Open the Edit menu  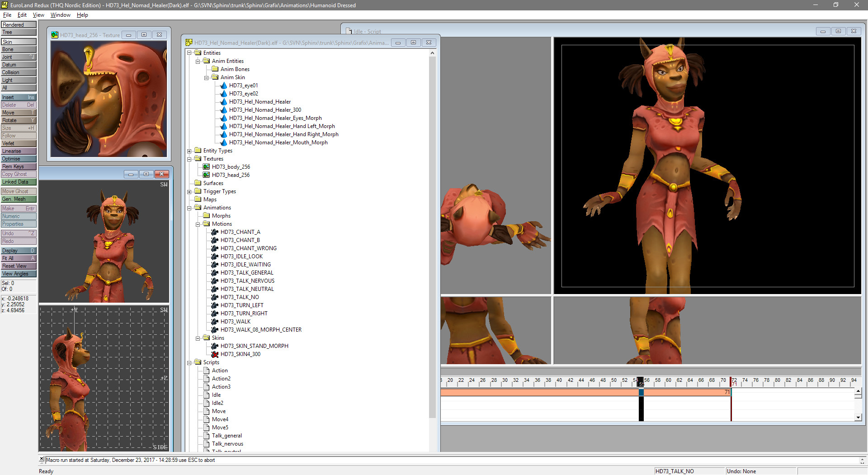(x=22, y=15)
